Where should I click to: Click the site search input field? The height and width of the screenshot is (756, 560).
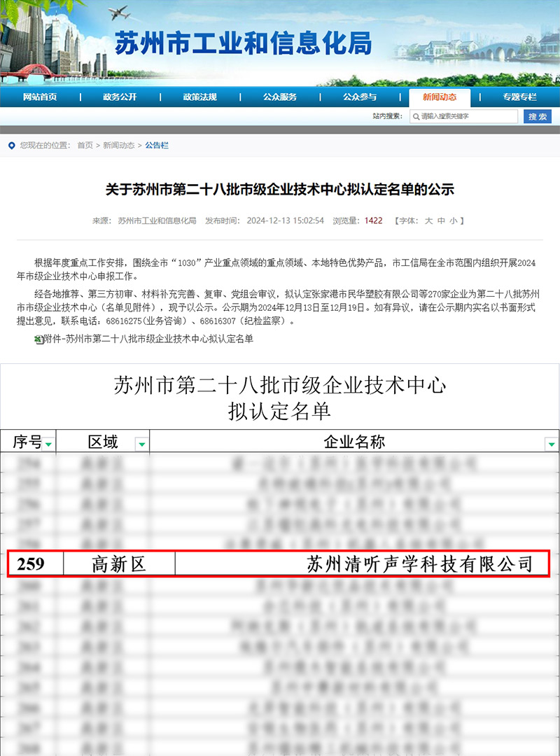pyautogui.click(x=465, y=117)
